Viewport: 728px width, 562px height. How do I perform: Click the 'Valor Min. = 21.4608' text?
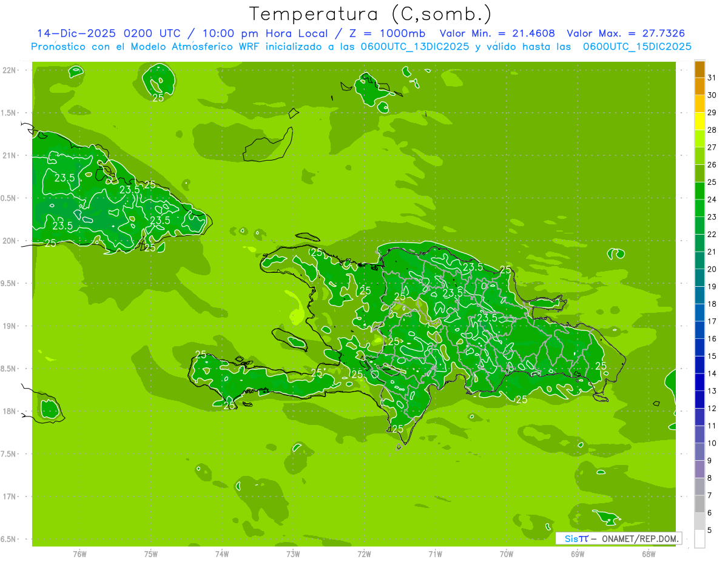[x=497, y=33]
